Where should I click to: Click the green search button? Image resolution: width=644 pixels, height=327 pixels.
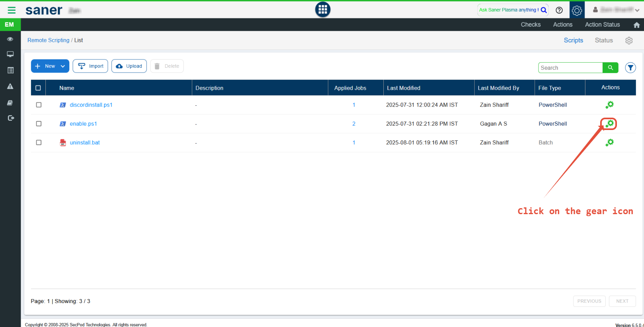[610, 68]
